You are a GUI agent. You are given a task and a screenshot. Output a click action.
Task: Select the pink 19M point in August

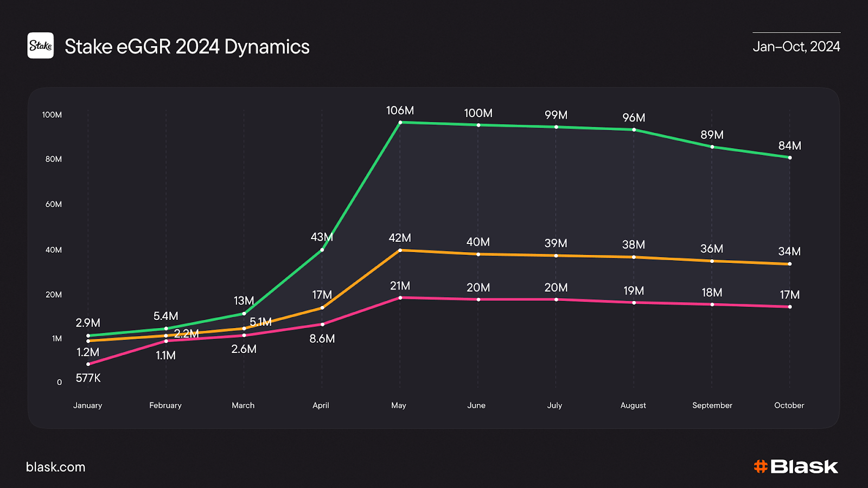634,303
